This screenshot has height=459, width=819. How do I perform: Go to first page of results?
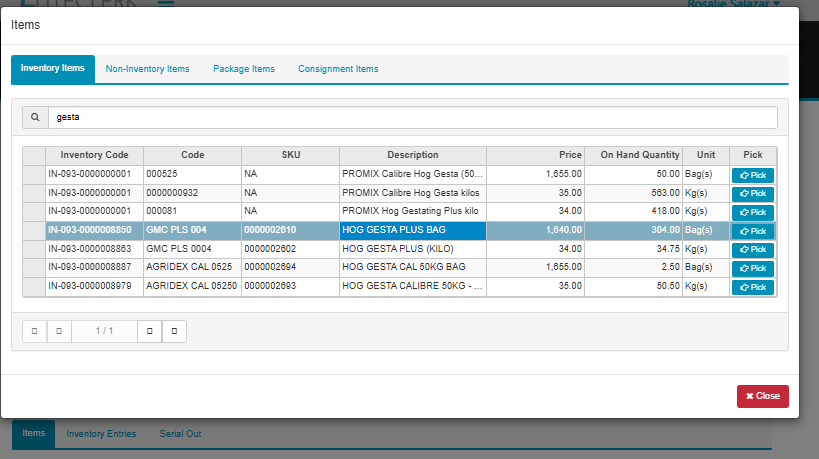pos(34,331)
